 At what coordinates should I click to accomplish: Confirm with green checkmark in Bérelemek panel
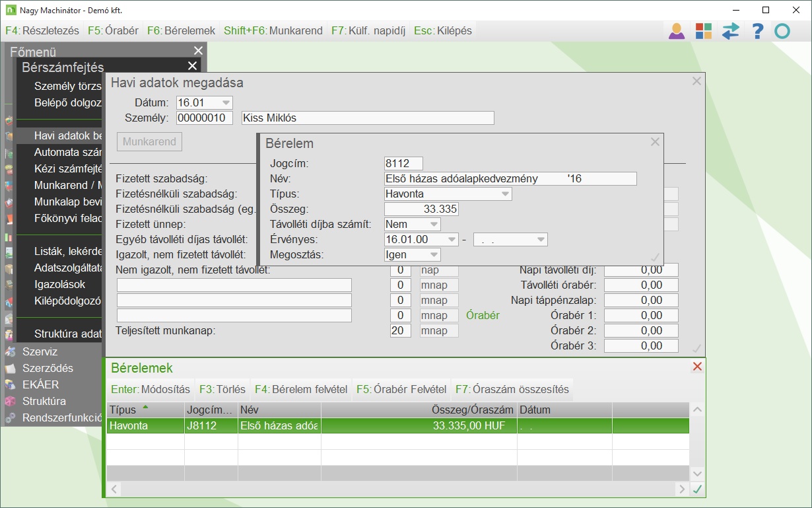tap(696, 489)
